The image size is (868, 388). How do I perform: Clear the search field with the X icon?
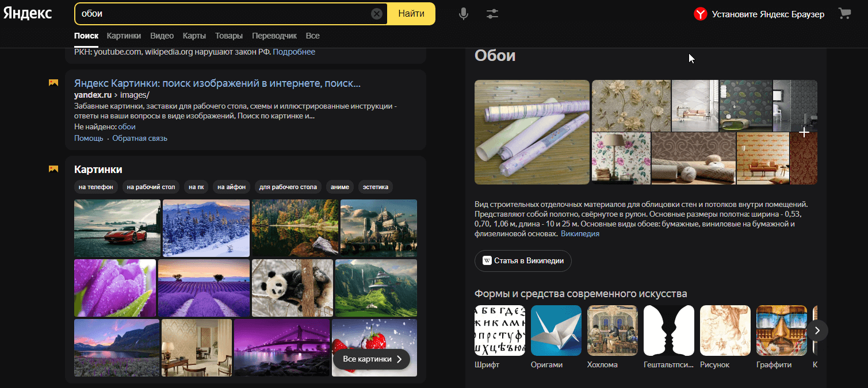pyautogui.click(x=377, y=14)
